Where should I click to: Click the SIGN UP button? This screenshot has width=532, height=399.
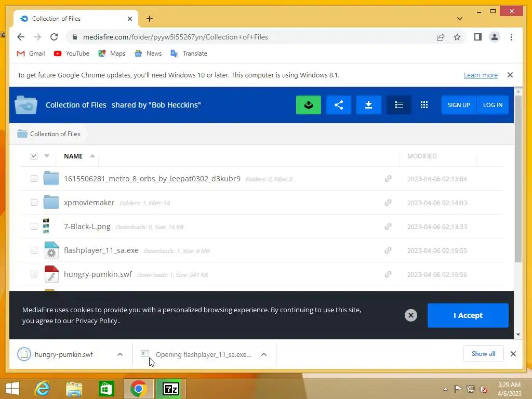(x=459, y=105)
